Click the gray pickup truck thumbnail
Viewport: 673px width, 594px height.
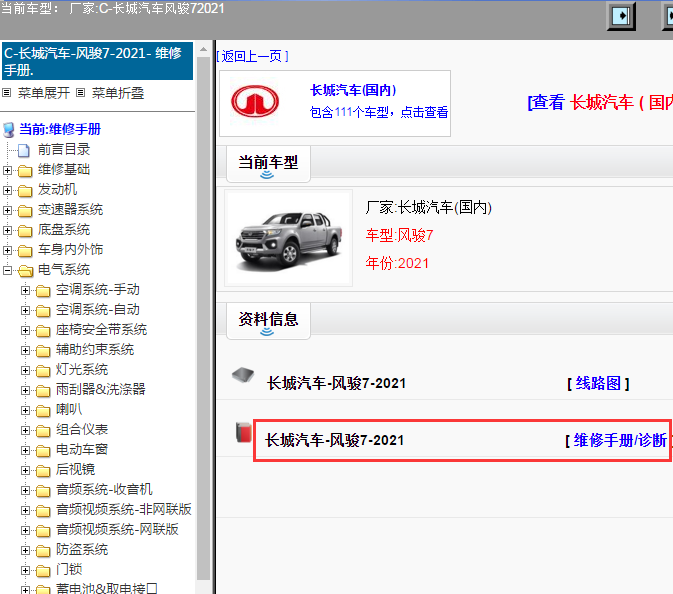(289, 238)
